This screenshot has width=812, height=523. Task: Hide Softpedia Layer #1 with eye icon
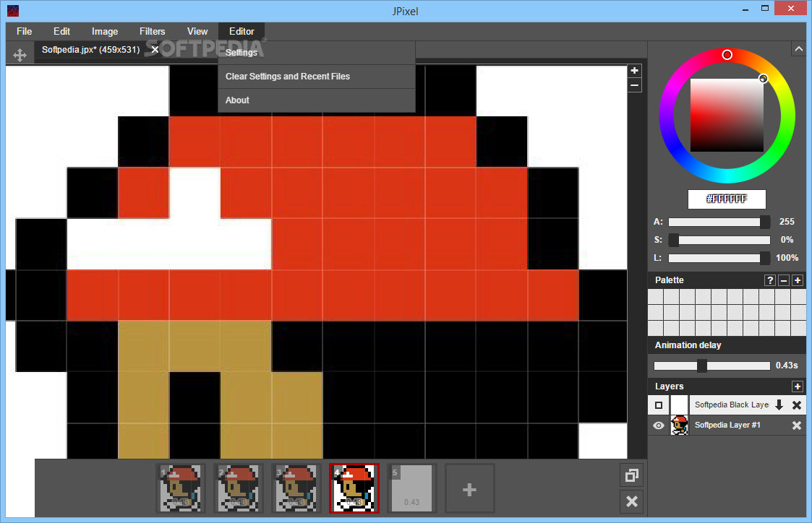[659, 425]
